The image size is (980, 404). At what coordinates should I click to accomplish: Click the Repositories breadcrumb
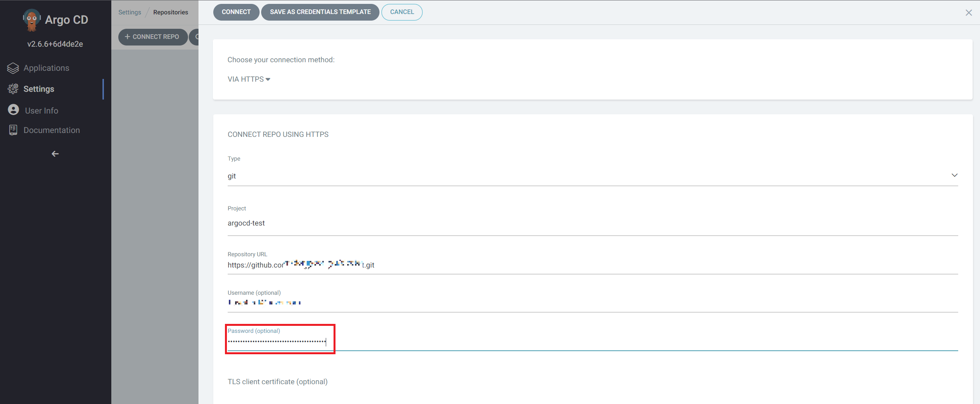(170, 12)
